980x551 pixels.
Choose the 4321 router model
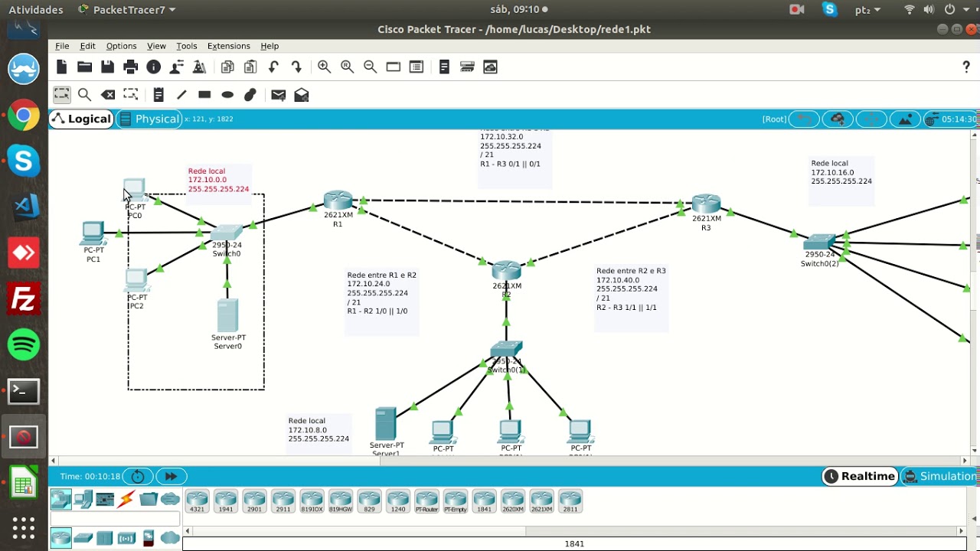(198, 501)
